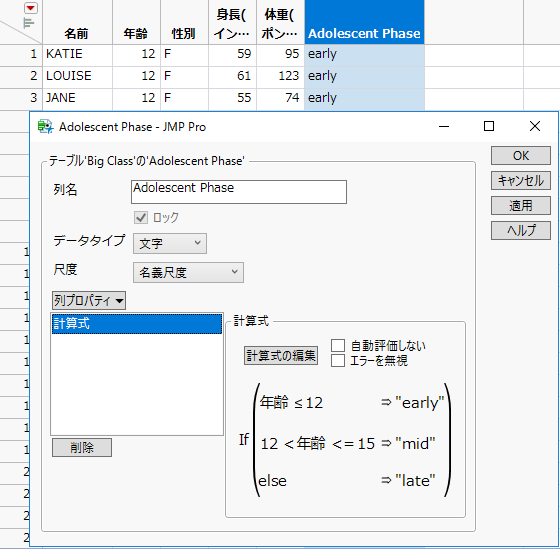The width and height of the screenshot is (560, 549).
Task: Click the JMP Pro dialog title icon
Action: tap(45, 127)
